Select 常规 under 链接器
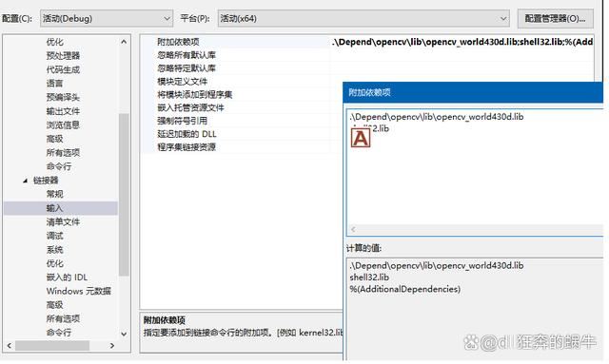The height and width of the screenshot is (364, 609). point(54,194)
